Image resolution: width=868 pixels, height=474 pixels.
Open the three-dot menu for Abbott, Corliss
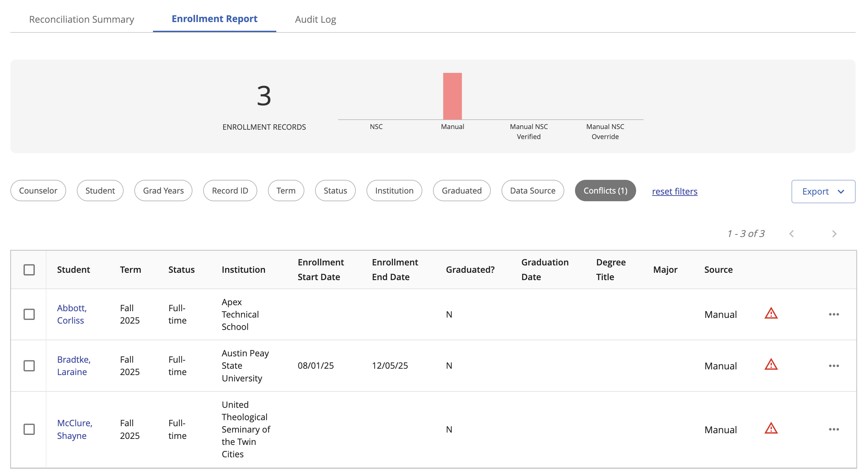(x=833, y=314)
